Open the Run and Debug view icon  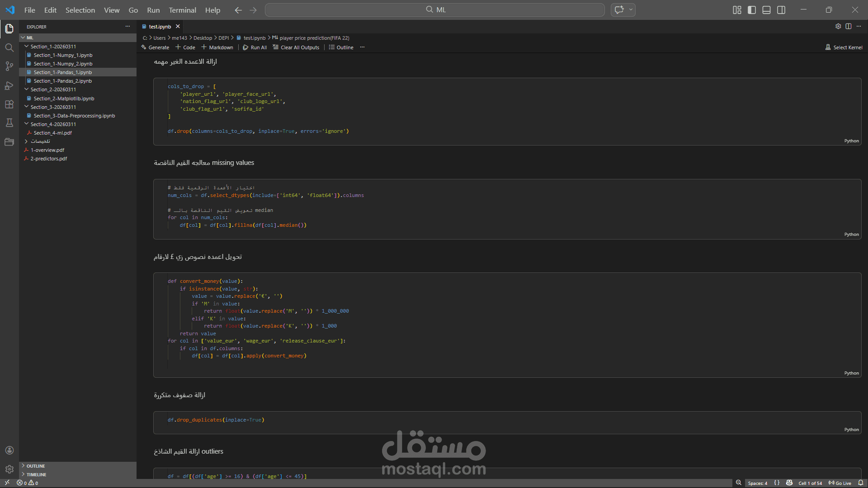[x=9, y=85]
